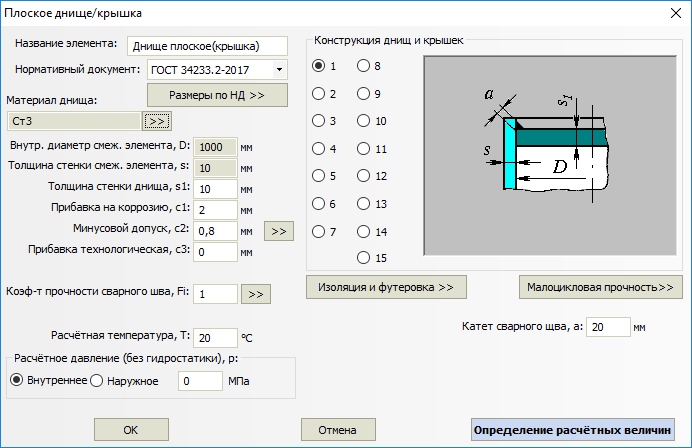This screenshot has width=692, height=448.
Task: Choose construction type radio 11
Action: point(363,148)
